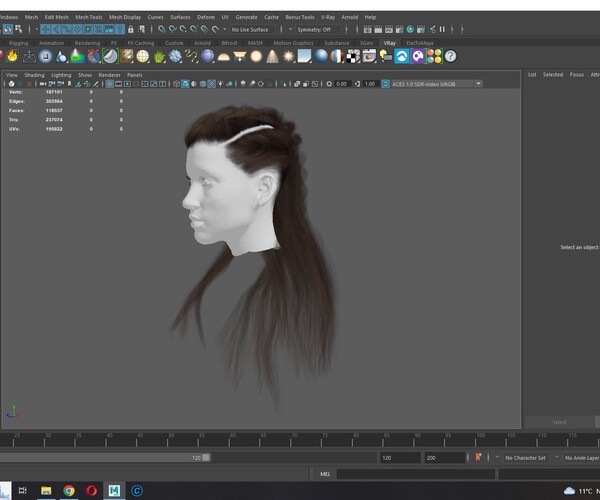Image resolution: width=600 pixels, height=500 pixels.
Task: Click the V-Ray help question-mark icon
Action: pos(450,56)
